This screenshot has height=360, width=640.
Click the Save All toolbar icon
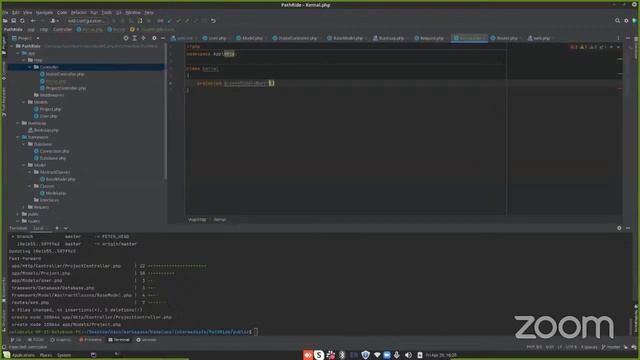coord(13,20)
